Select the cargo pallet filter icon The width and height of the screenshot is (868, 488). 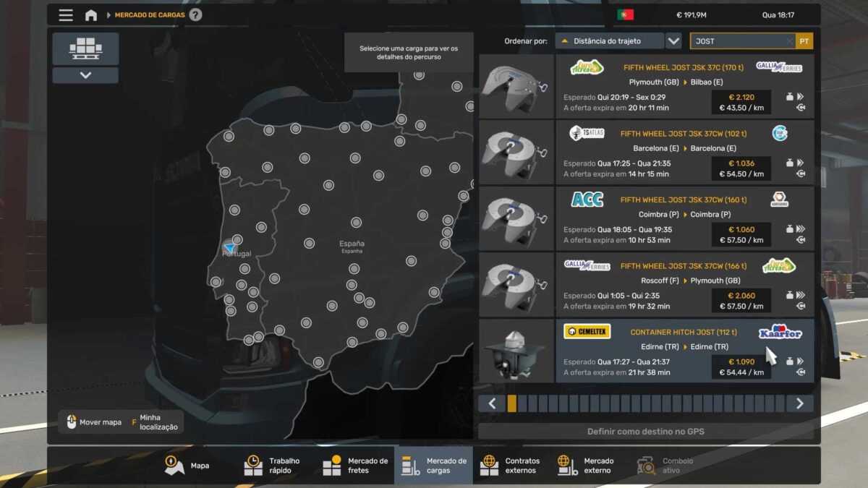pos(85,48)
